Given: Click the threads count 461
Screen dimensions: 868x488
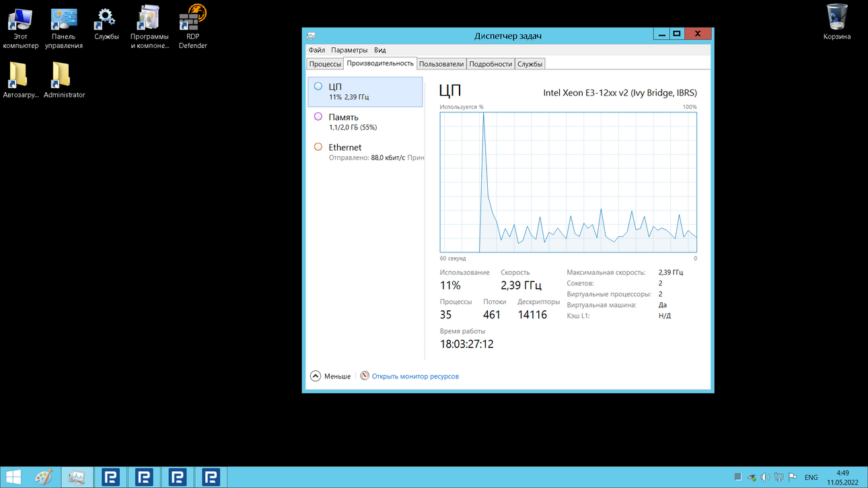Looking at the screenshot, I should pos(492,315).
